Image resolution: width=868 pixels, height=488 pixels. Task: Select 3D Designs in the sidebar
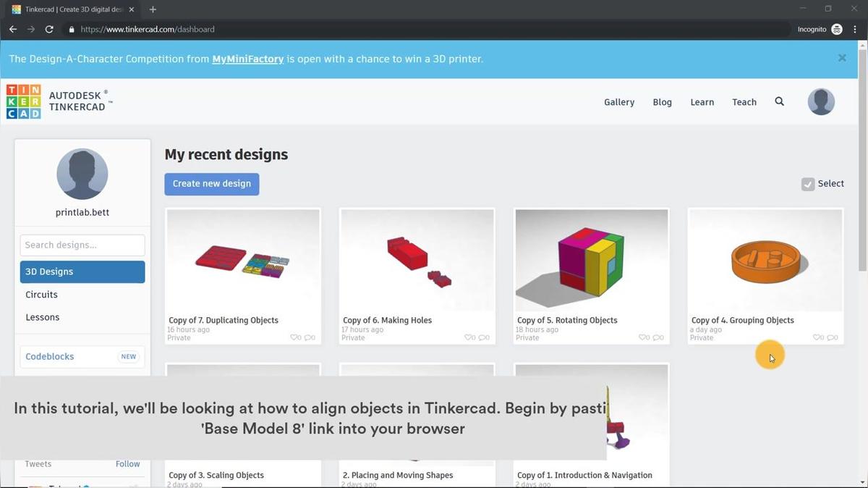(x=82, y=272)
